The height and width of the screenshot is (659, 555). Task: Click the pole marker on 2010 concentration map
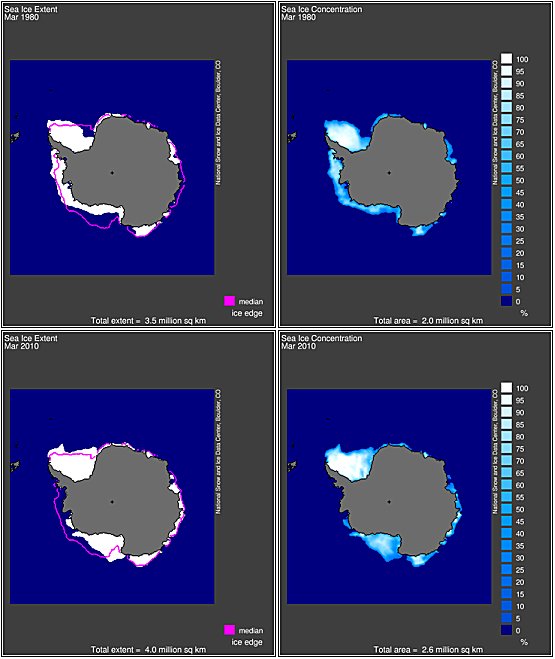coord(389,501)
